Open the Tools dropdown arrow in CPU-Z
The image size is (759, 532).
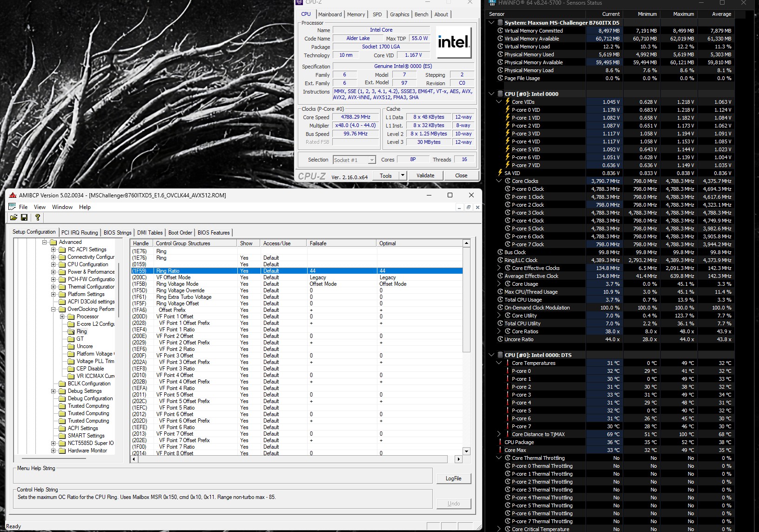tap(403, 175)
